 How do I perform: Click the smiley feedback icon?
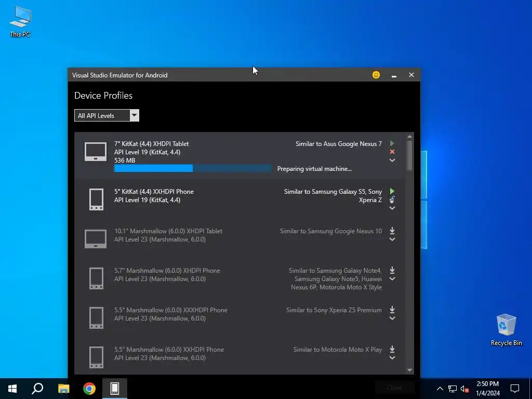[x=376, y=75]
